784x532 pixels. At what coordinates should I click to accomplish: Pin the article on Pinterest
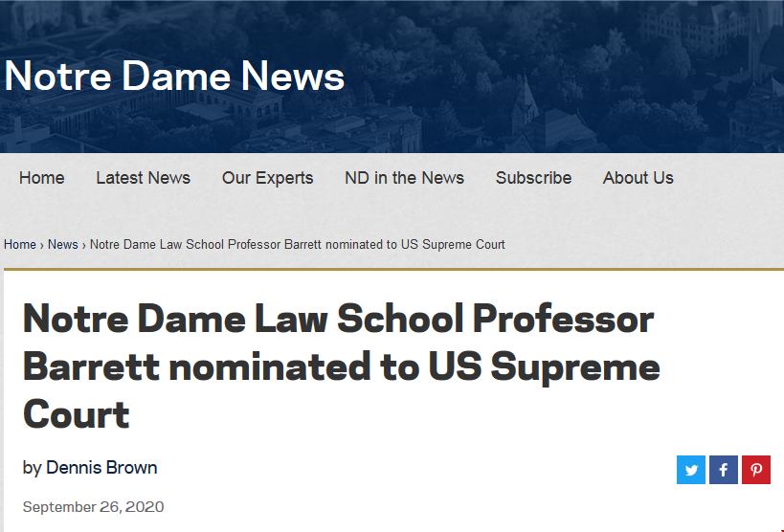[756, 470]
